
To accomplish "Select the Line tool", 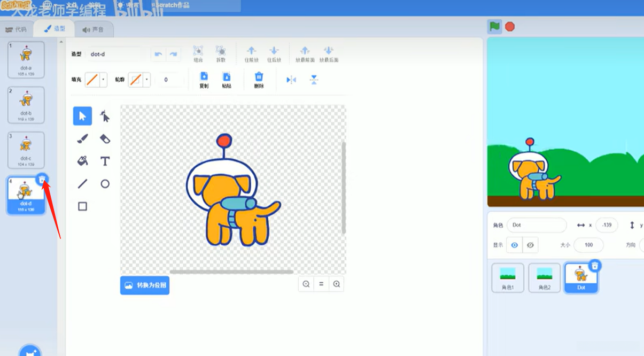I will (82, 184).
